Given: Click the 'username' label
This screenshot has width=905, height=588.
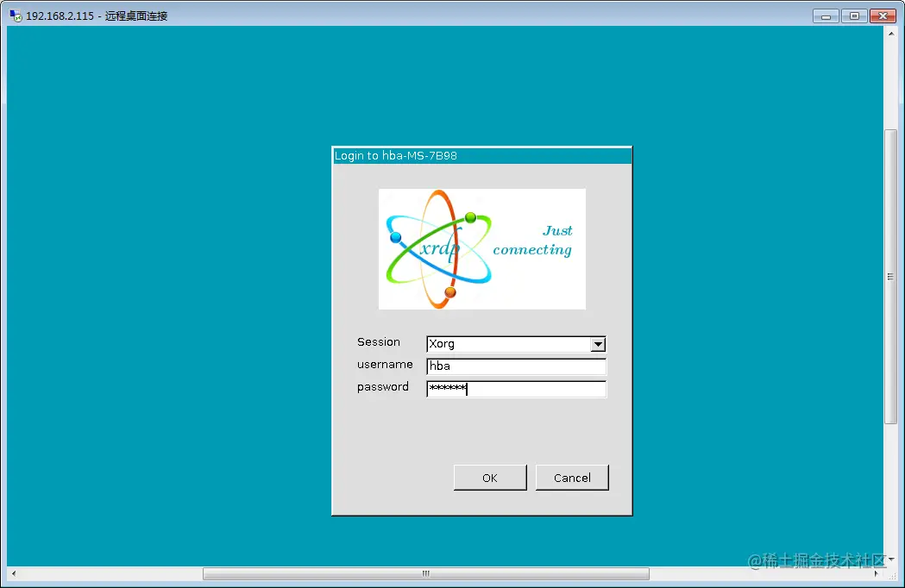Looking at the screenshot, I should (385, 364).
